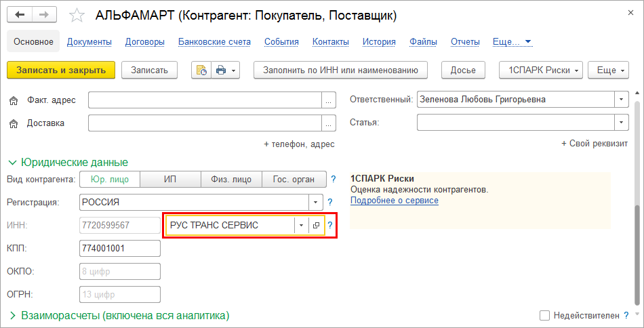This screenshot has height=328, width=644.
Task: Select the Гос. орган contragent type
Action: point(294,180)
